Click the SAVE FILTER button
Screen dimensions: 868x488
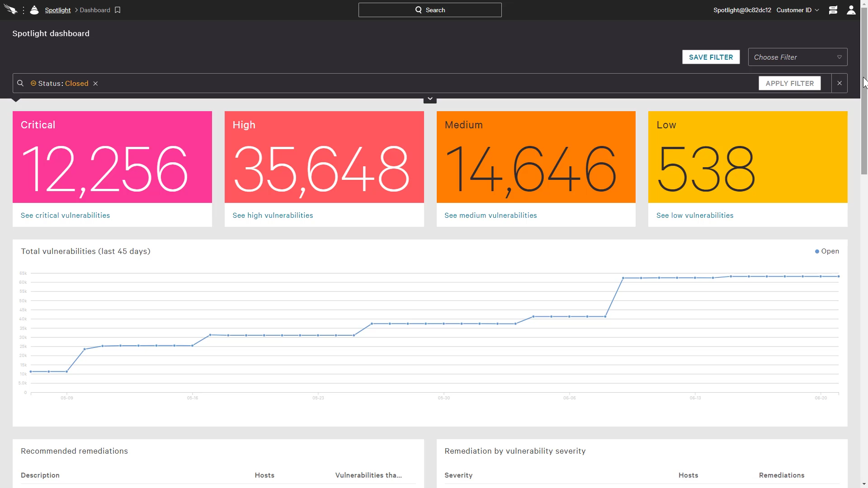pyautogui.click(x=711, y=57)
